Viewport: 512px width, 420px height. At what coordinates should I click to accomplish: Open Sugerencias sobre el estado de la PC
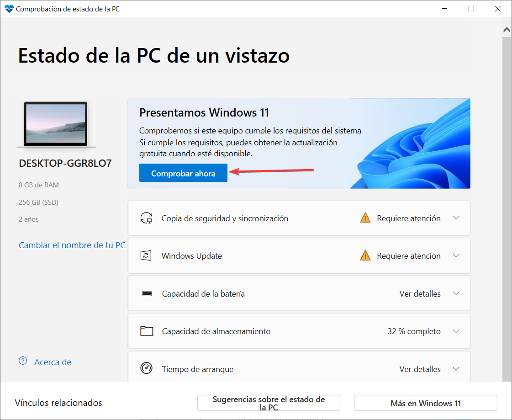[269, 403]
